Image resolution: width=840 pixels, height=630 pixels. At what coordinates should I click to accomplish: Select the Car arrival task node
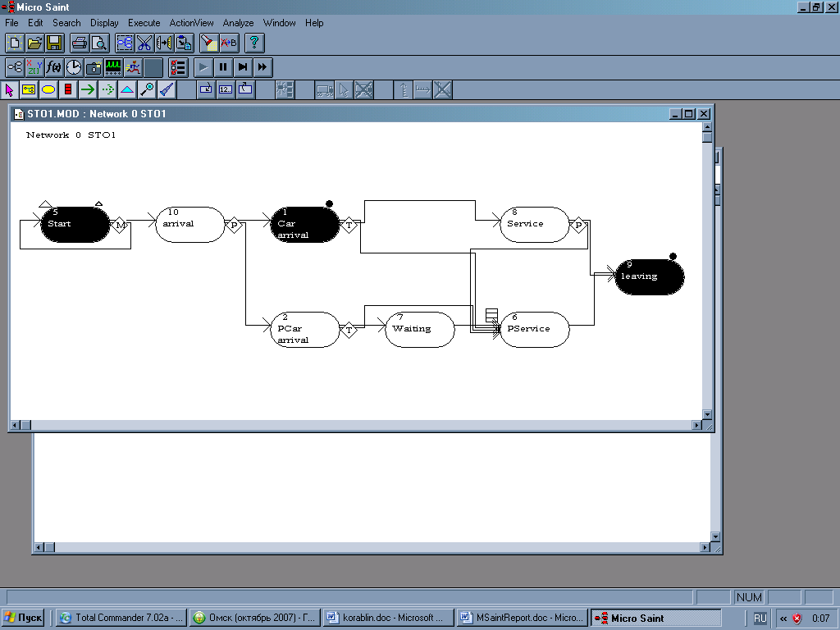click(305, 225)
